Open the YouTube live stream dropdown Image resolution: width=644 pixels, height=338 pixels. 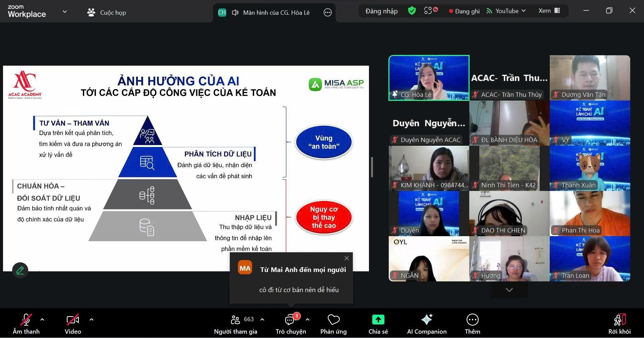tap(506, 11)
